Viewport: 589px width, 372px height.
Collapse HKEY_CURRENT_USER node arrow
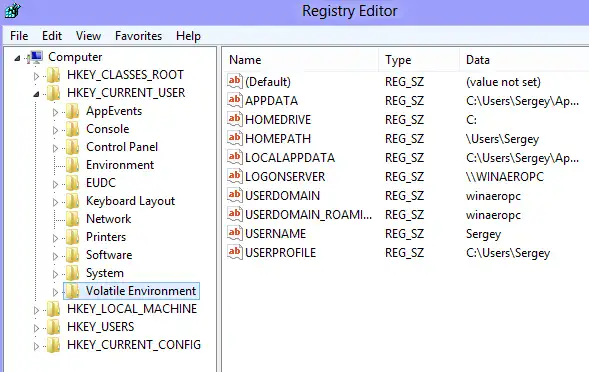click(36, 94)
